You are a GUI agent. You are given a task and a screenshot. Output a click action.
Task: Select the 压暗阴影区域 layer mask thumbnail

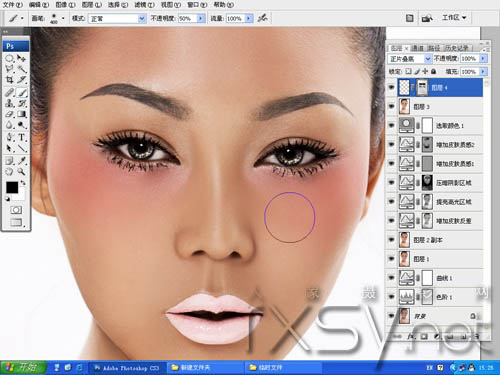(x=427, y=182)
